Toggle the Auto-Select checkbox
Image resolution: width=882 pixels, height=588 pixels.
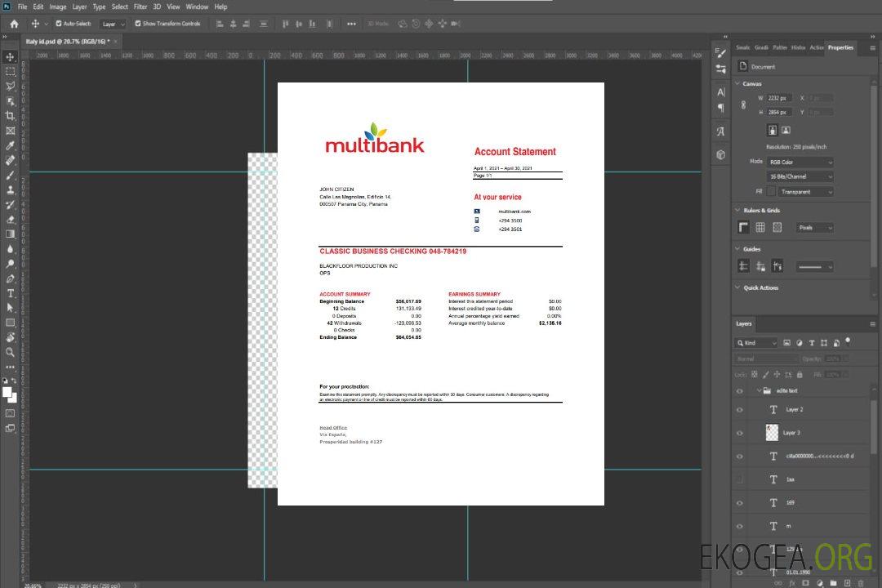tap(59, 24)
